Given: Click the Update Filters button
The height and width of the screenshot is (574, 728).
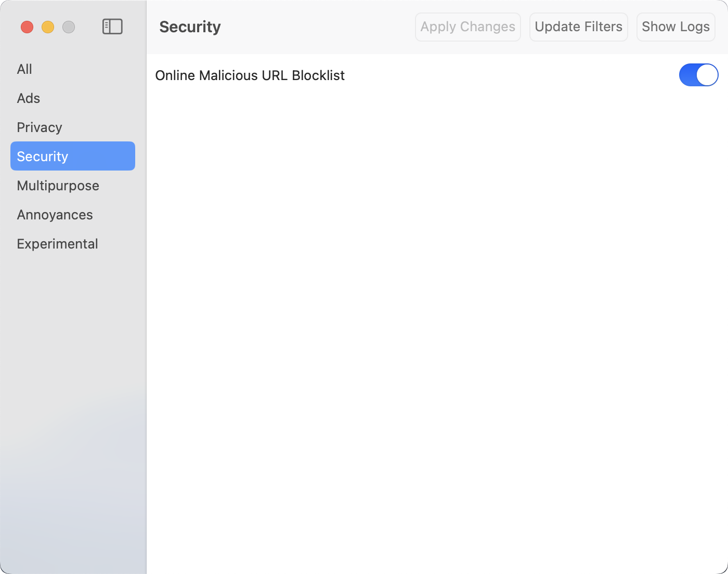Looking at the screenshot, I should coord(578,27).
